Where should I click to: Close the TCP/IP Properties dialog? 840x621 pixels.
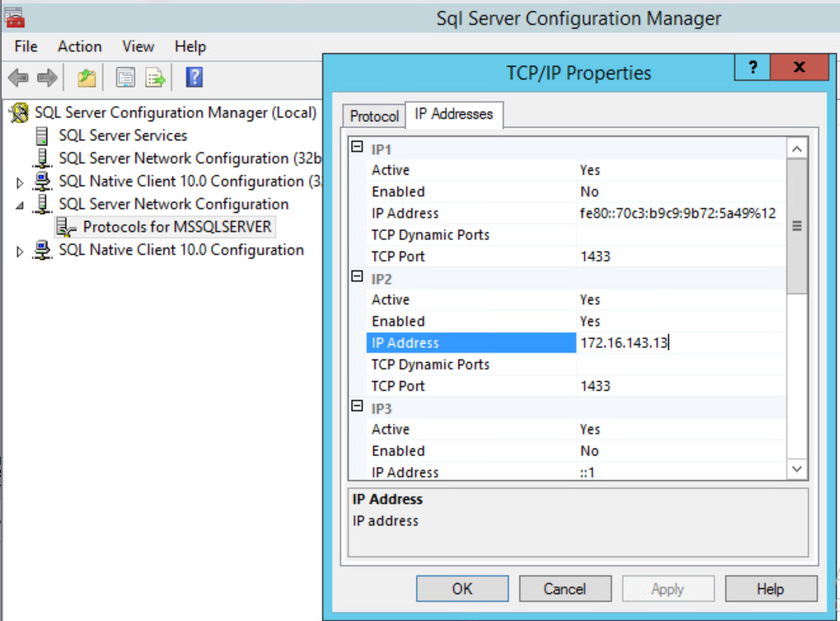(x=799, y=67)
